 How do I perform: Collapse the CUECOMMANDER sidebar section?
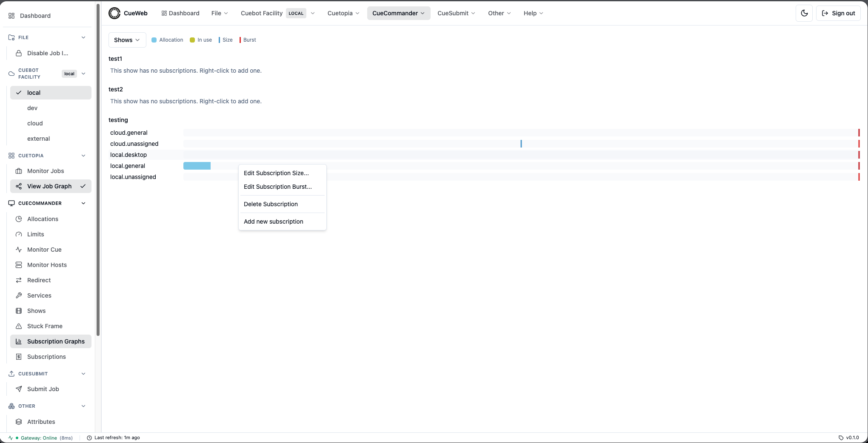tap(83, 203)
